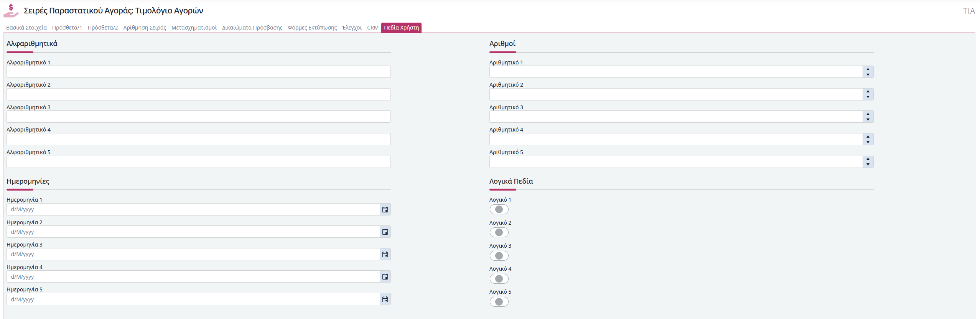Select the CRM tab
This screenshot has height=319, width=980.
click(373, 28)
